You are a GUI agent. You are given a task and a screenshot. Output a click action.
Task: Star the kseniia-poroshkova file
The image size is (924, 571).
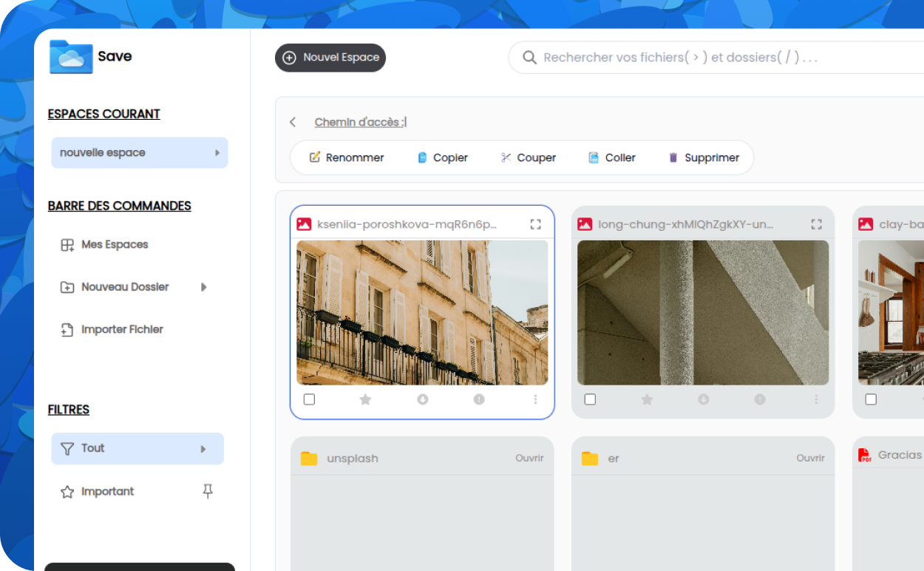365,399
